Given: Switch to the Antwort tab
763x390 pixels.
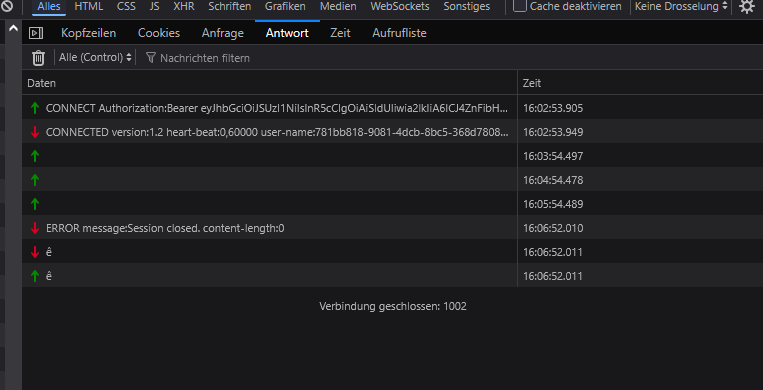Looking at the screenshot, I should point(287,33).
